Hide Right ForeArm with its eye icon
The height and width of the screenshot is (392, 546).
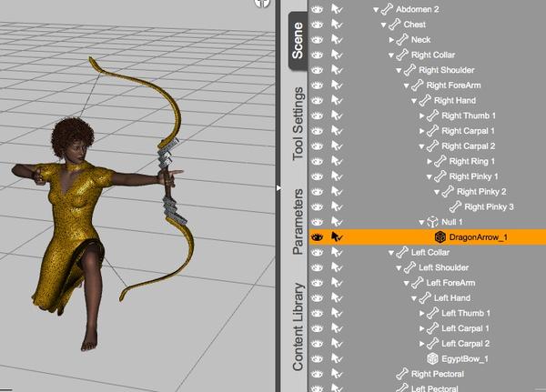[317, 85]
